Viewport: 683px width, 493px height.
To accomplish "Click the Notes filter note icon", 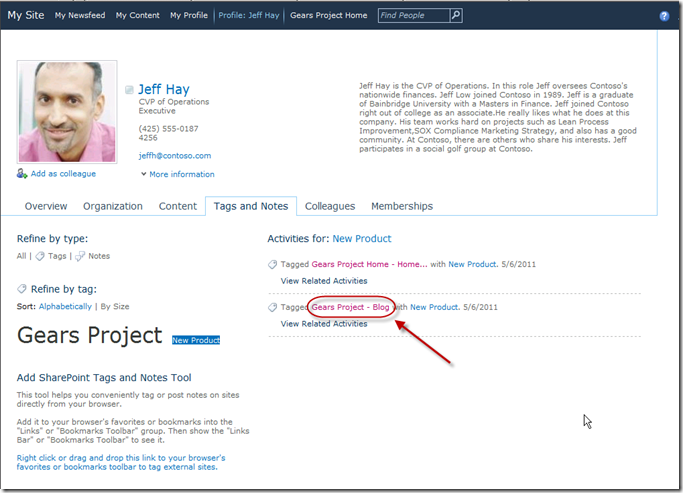I will 80,256.
